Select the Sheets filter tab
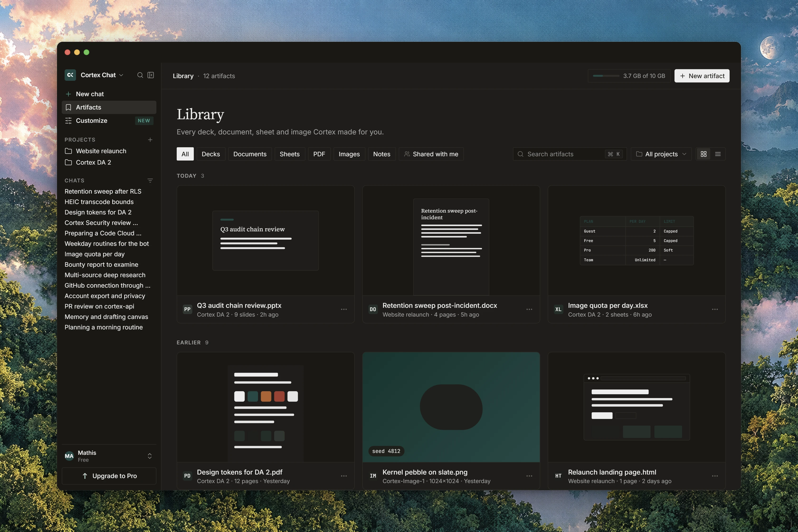Image resolution: width=798 pixels, height=532 pixels. [290, 154]
